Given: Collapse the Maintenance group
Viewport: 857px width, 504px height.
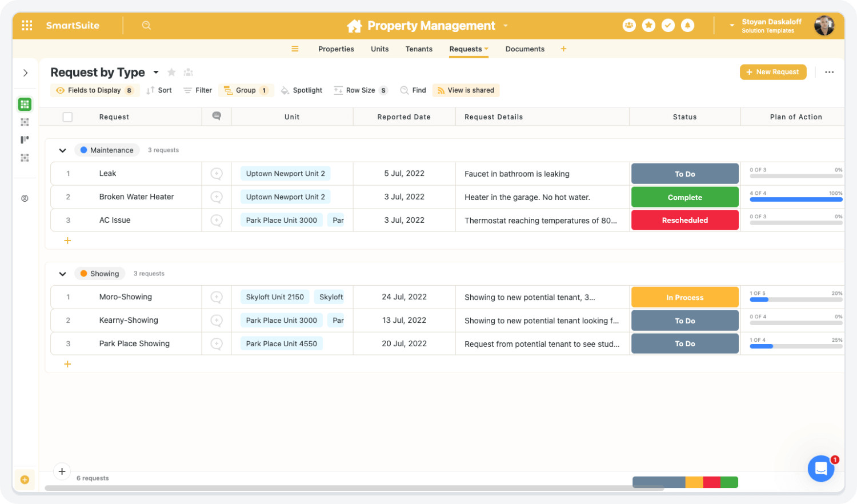Looking at the screenshot, I should point(62,150).
